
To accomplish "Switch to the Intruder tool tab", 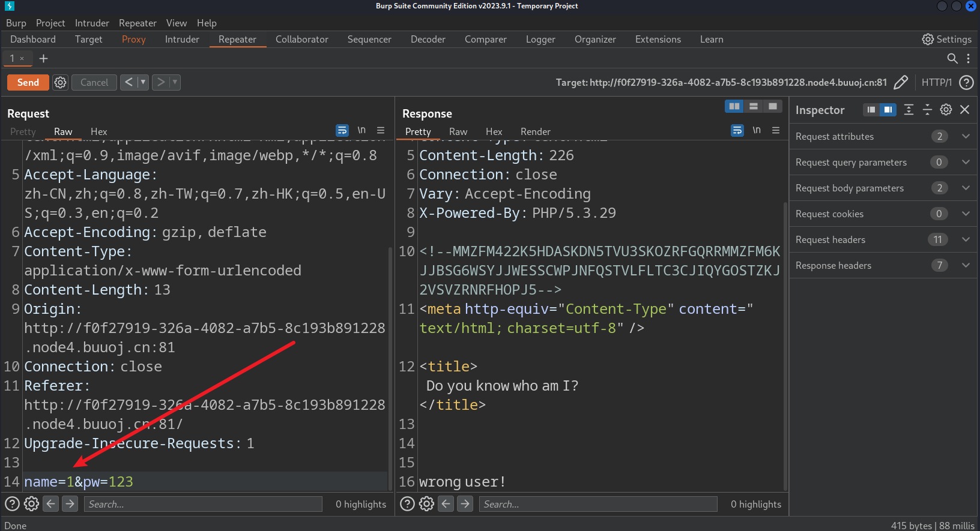I will tap(182, 39).
